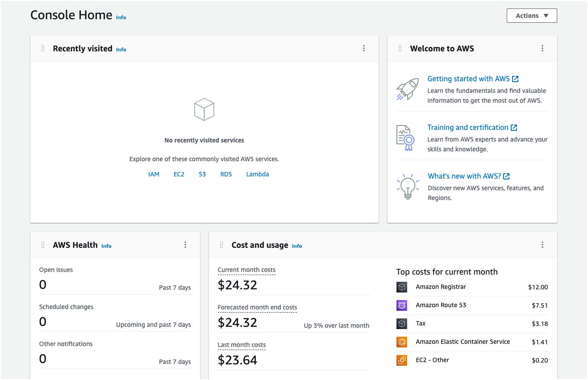Viewport: 588px width, 380px height.
Task: Open the Lambda service link
Action: pyautogui.click(x=258, y=174)
